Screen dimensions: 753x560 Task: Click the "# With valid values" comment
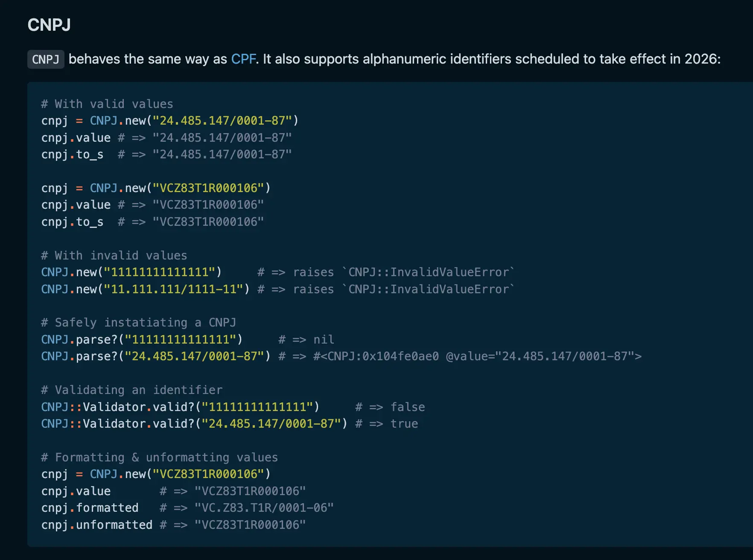tap(107, 104)
